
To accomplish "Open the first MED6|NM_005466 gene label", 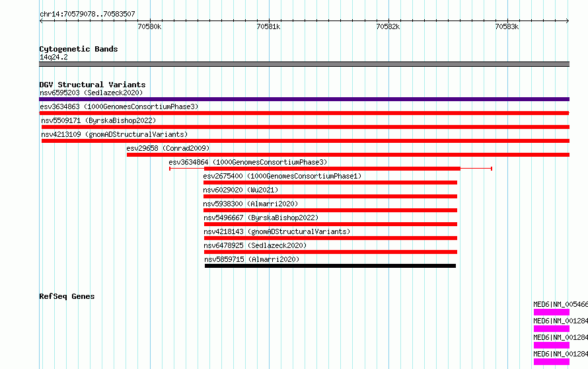I will [x=560, y=304].
